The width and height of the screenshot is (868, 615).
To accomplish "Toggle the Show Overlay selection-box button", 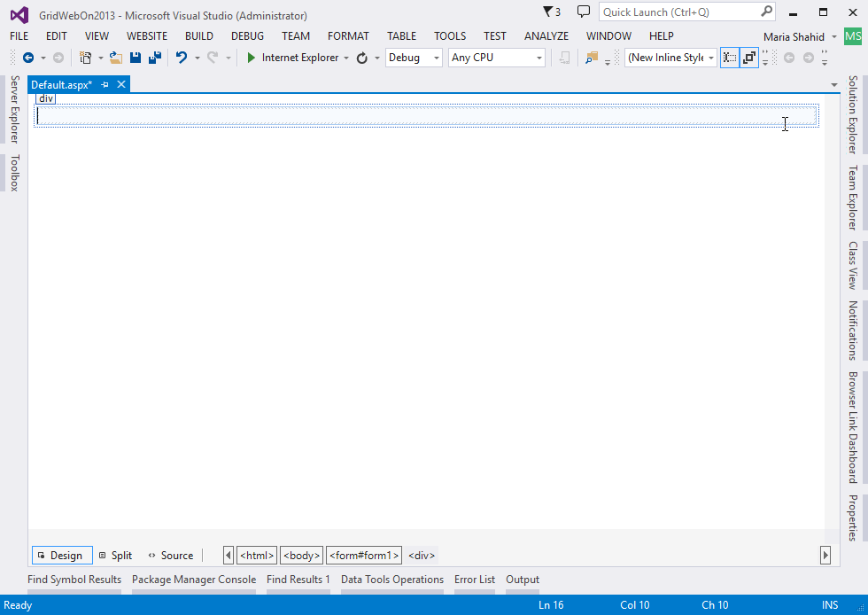I will click(x=730, y=58).
